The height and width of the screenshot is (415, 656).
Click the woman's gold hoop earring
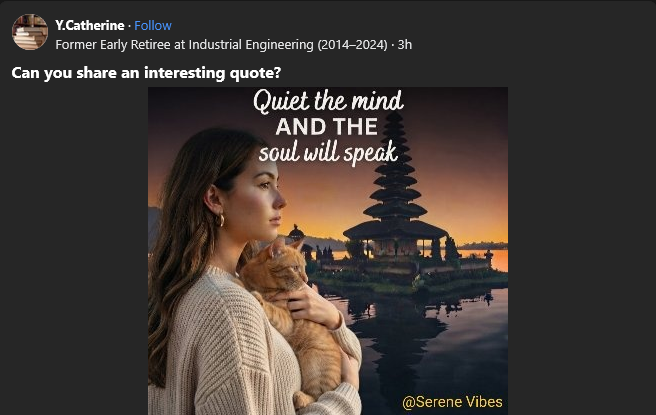point(220,220)
